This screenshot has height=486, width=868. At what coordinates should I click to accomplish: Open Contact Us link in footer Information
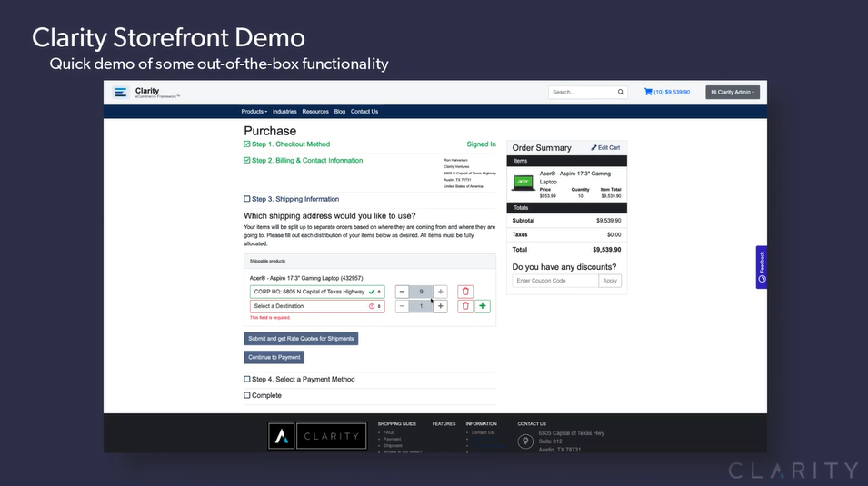(483, 433)
